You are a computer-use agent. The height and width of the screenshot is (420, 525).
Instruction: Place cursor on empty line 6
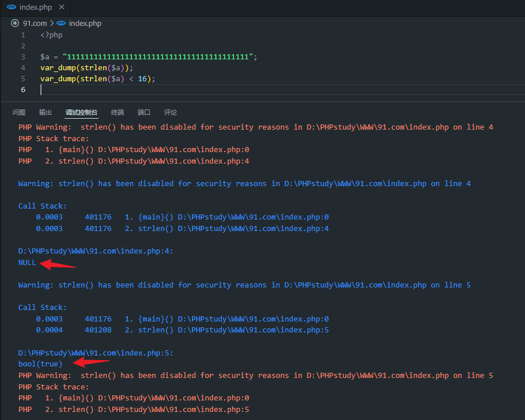(x=173, y=90)
